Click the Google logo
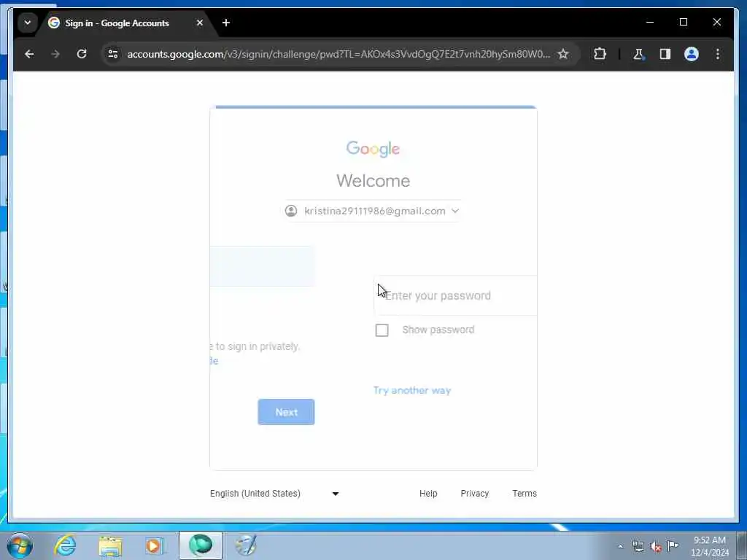This screenshot has height=560, width=747. (x=373, y=149)
